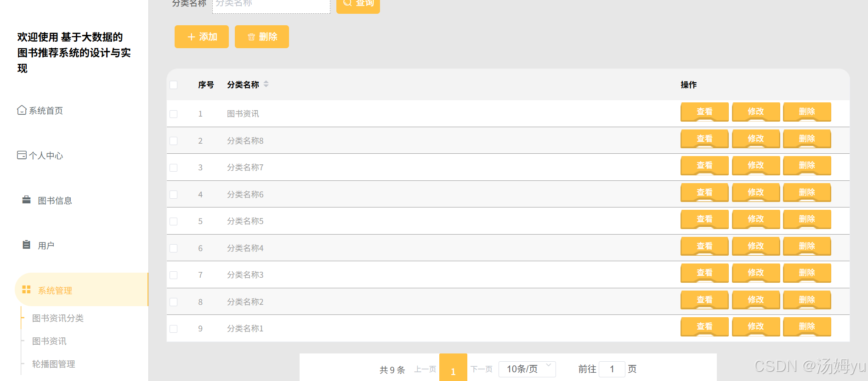Sort by the 分类名称 column arrows
The height and width of the screenshot is (381, 868).
266,84
